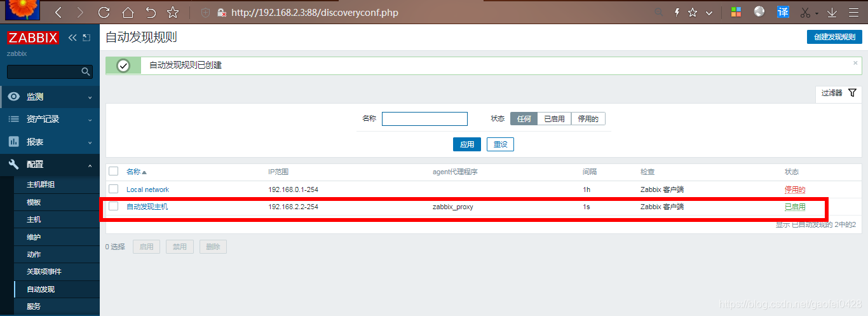Click the sidebar search input field

click(x=44, y=72)
